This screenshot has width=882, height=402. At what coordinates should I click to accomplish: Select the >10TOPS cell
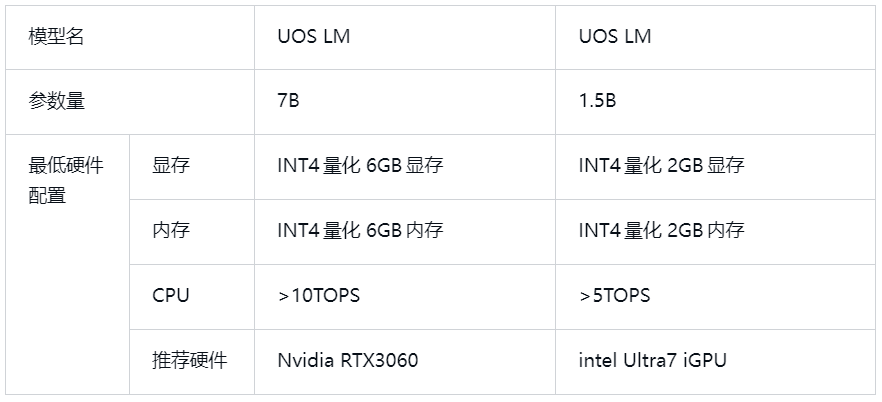pyautogui.click(x=319, y=295)
